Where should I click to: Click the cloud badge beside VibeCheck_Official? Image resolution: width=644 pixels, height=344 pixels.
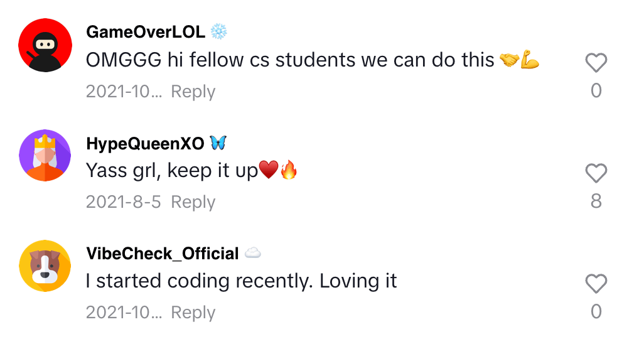pyautogui.click(x=252, y=253)
